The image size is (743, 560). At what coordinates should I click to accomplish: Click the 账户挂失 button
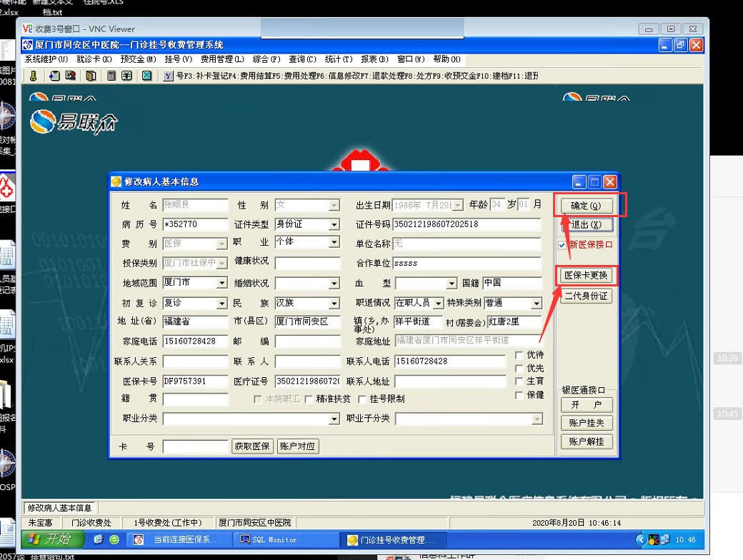point(587,423)
